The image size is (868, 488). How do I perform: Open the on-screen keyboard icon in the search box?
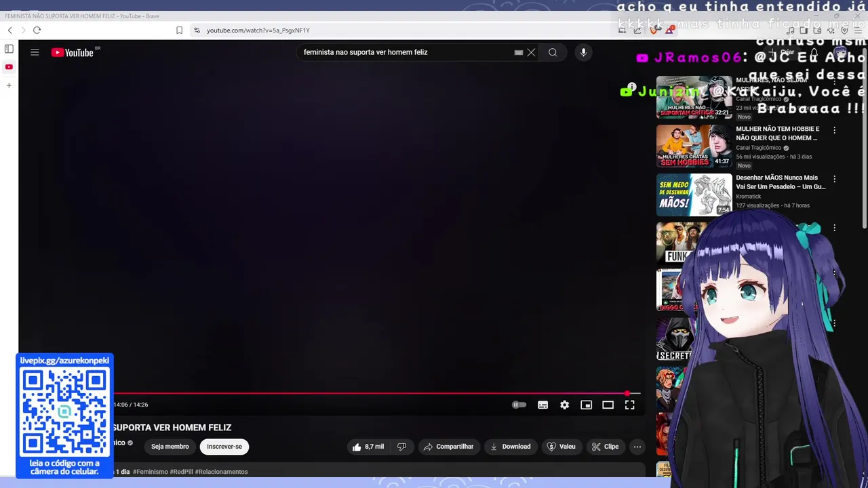[519, 52]
